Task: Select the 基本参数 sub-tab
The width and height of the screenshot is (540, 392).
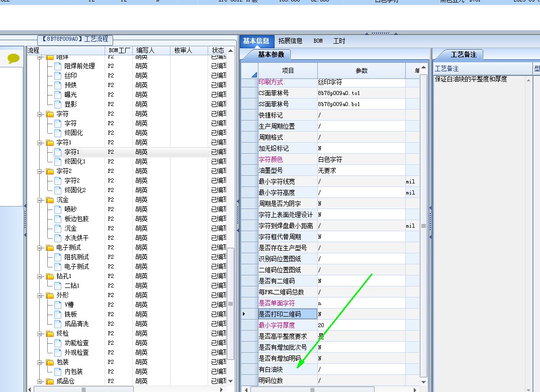Action: (271, 54)
